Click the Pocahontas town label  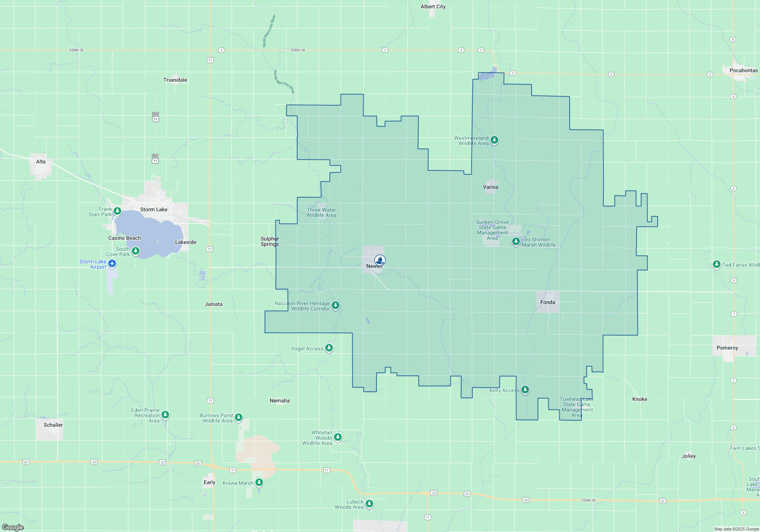pyautogui.click(x=743, y=70)
